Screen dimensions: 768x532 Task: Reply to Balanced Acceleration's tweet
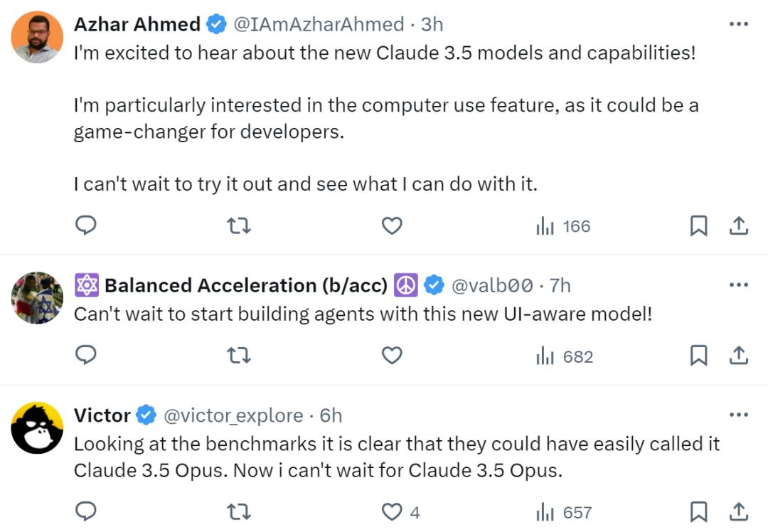[86, 356]
